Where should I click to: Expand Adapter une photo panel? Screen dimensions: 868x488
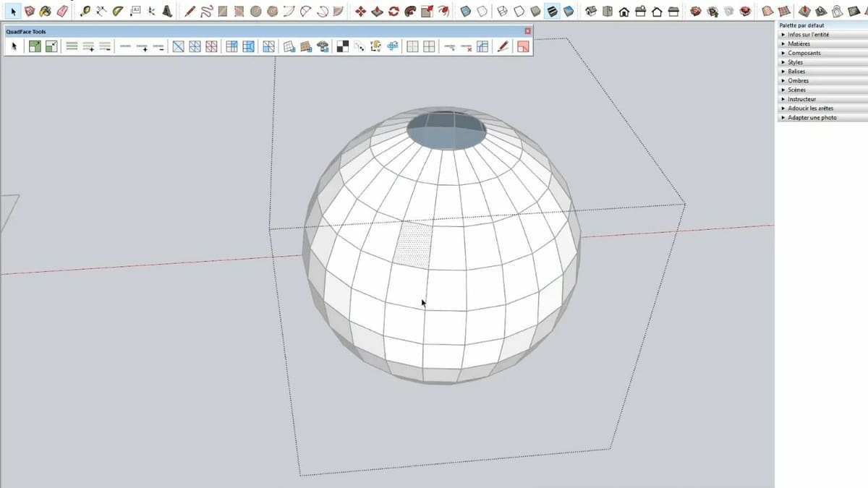(x=822, y=117)
